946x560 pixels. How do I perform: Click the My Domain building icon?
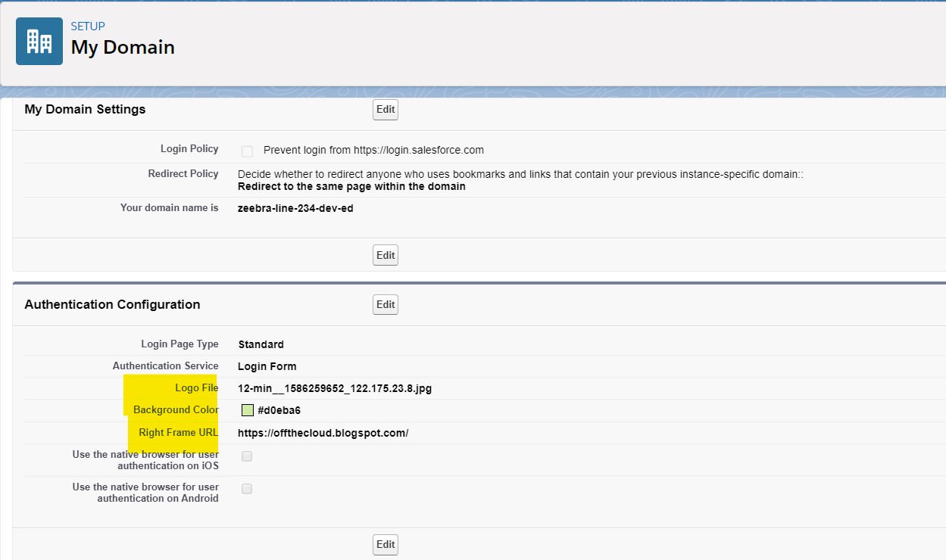[39, 40]
